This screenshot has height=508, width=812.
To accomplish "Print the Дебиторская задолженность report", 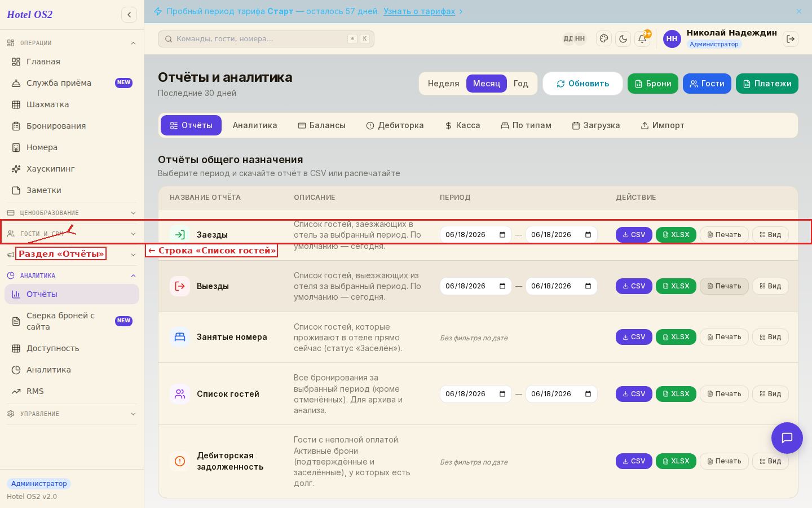I will pyautogui.click(x=724, y=461).
